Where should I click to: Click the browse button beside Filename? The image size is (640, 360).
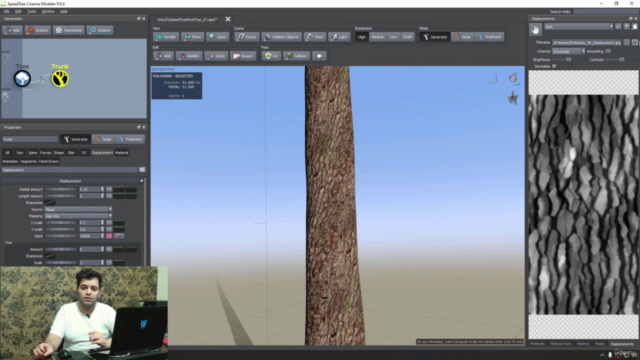627,42
